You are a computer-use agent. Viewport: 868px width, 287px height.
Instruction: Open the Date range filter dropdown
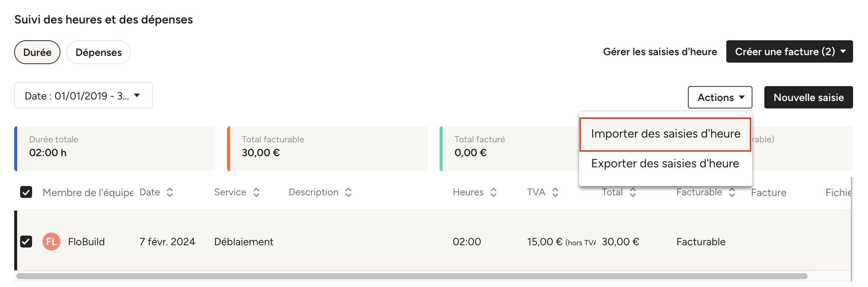click(84, 95)
